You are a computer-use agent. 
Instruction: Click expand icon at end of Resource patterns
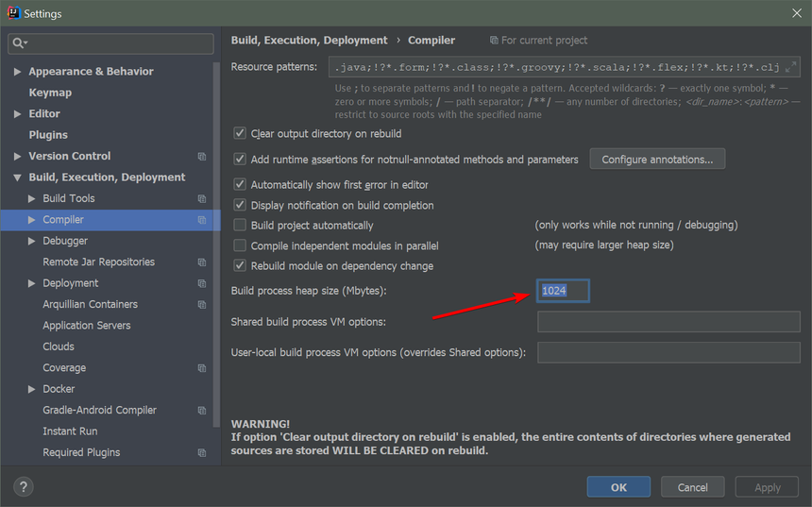790,68
